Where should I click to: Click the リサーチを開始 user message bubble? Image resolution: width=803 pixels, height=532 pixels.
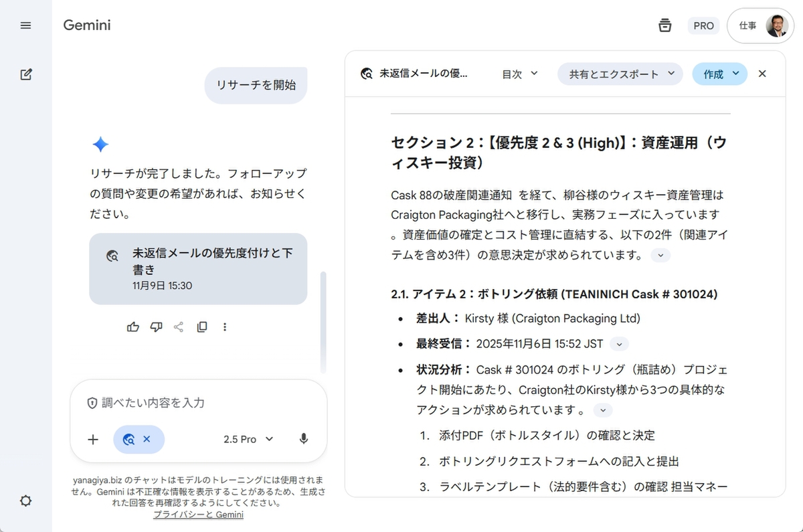(256, 86)
